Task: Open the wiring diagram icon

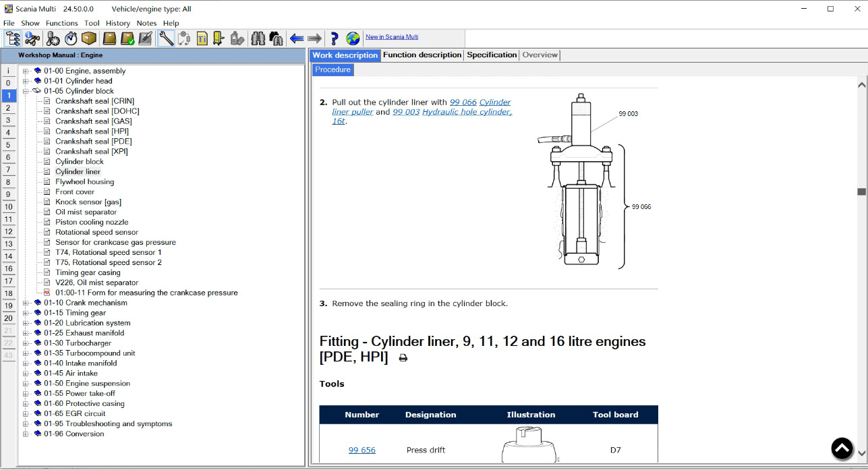Action: (x=184, y=38)
